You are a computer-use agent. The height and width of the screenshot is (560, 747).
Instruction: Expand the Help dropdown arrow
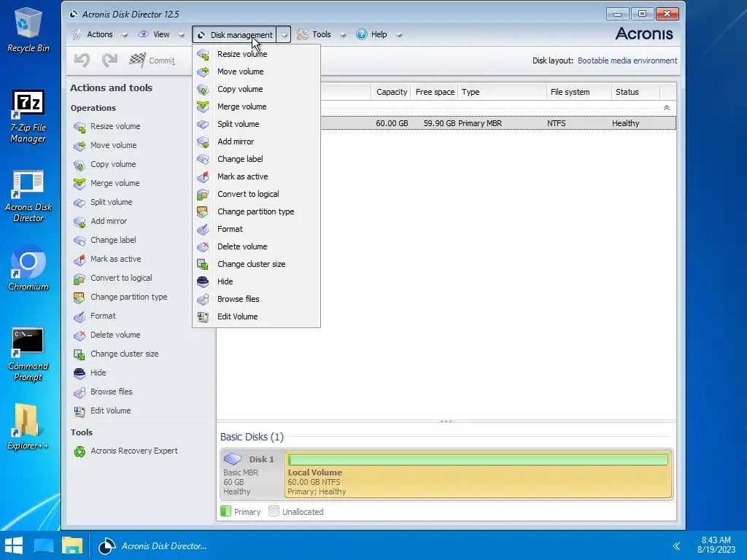(399, 35)
